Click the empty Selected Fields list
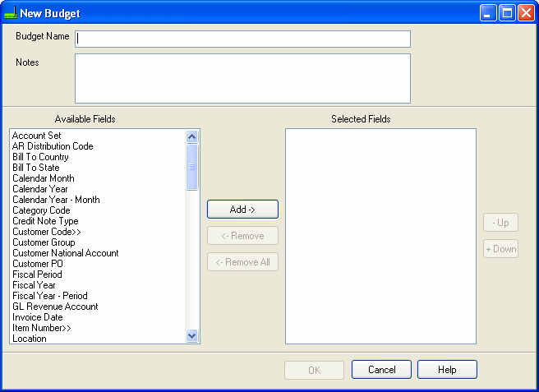 (x=380, y=236)
